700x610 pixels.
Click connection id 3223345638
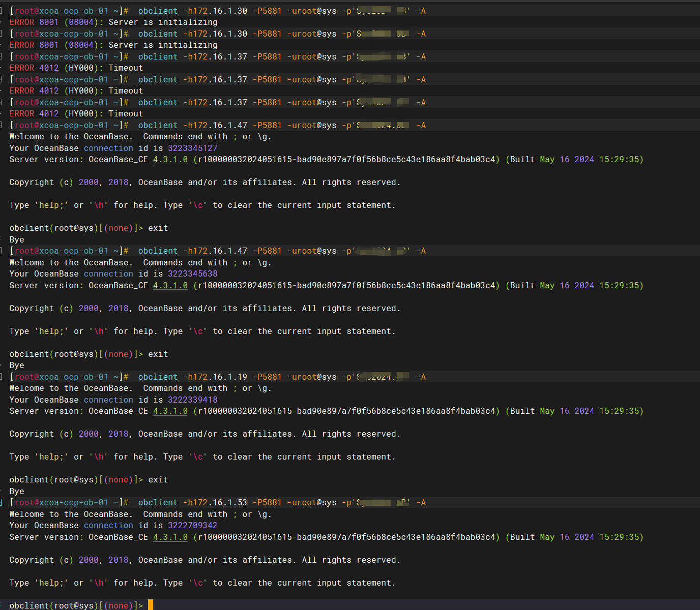click(x=193, y=273)
